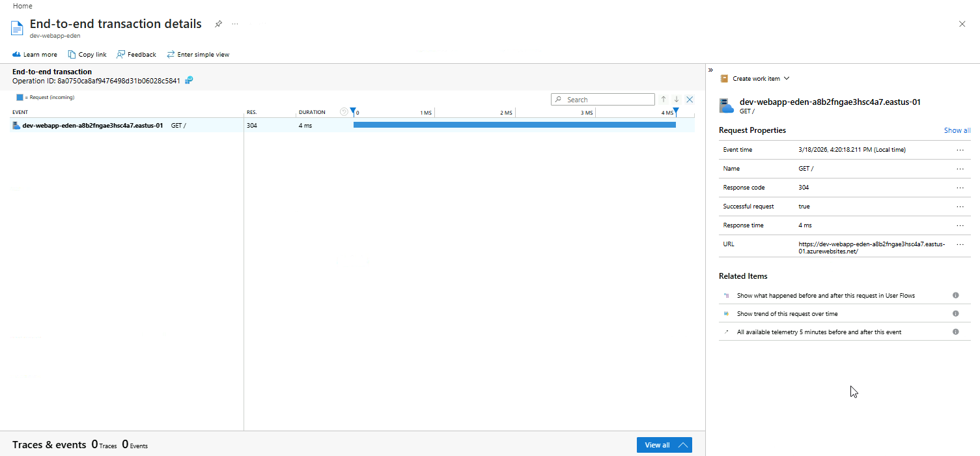This screenshot has height=456, width=980.
Task: Show info for User Flows related item
Action: pos(955,295)
